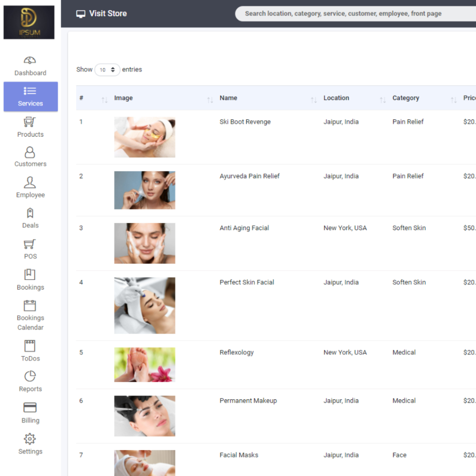Viewport: 476px width, 476px height.
Task: Open the Settings gear icon
Action: coord(30,439)
